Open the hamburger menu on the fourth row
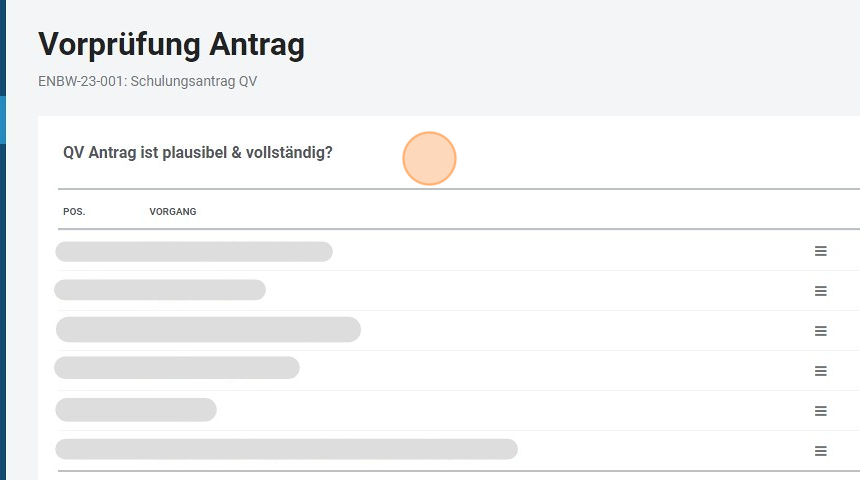This screenshot has width=860, height=480. (x=820, y=371)
